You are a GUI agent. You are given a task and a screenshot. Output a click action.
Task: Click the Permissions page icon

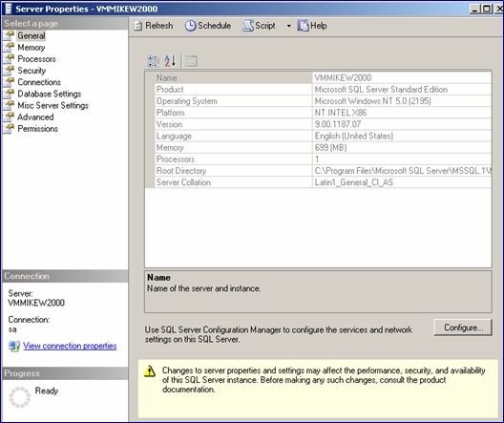9,128
